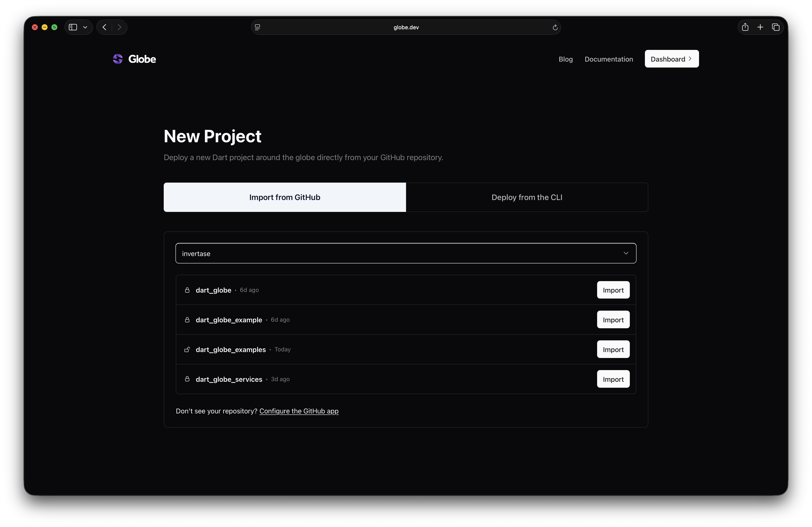The image size is (812, 527).
Task: Reload the page with refresh icon
Action: [555, 28]
